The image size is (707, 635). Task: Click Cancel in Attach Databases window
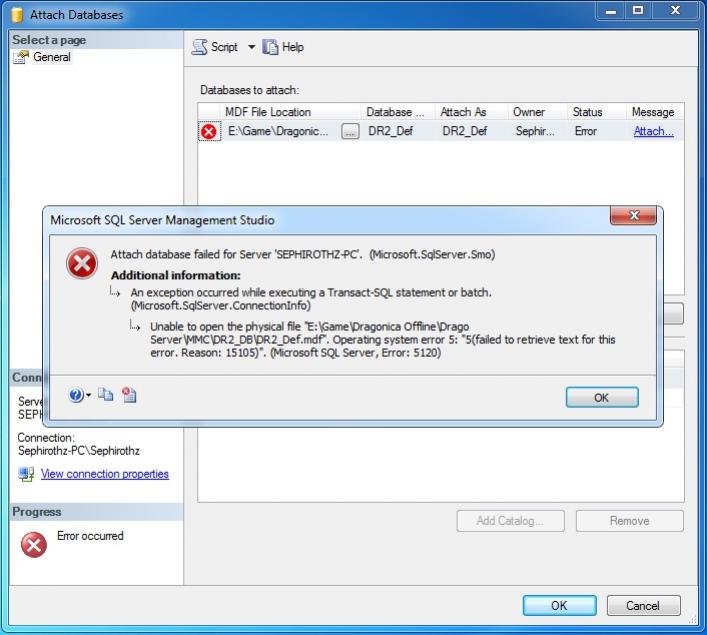(643, 605)
